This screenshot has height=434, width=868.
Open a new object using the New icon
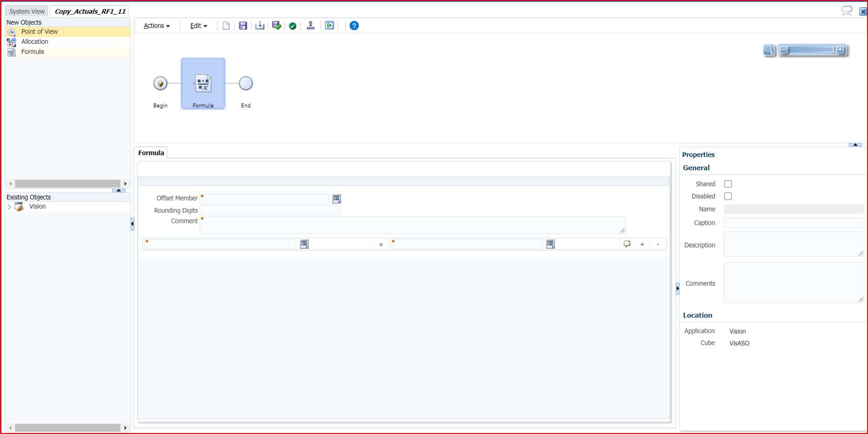[226, 26]
